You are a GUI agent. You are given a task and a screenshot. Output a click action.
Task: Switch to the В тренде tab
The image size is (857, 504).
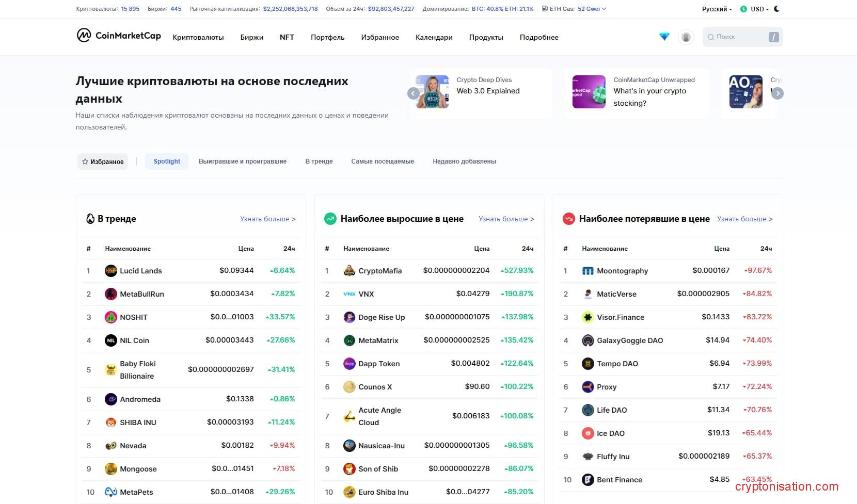[x=319, y=161]
